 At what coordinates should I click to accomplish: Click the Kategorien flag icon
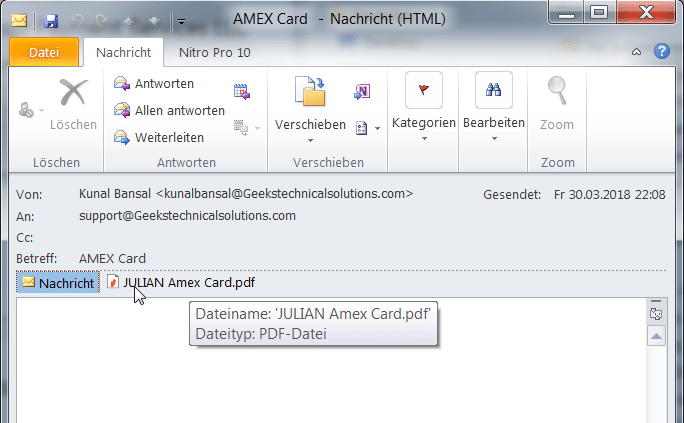click(424, 90)
